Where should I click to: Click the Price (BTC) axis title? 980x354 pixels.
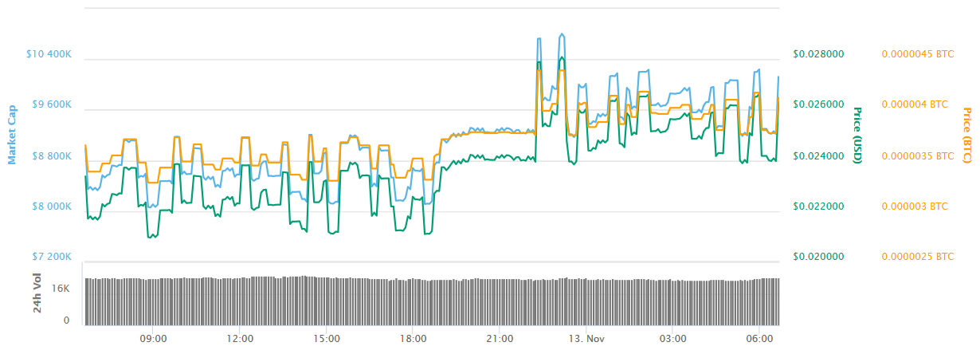coord(967,136)
